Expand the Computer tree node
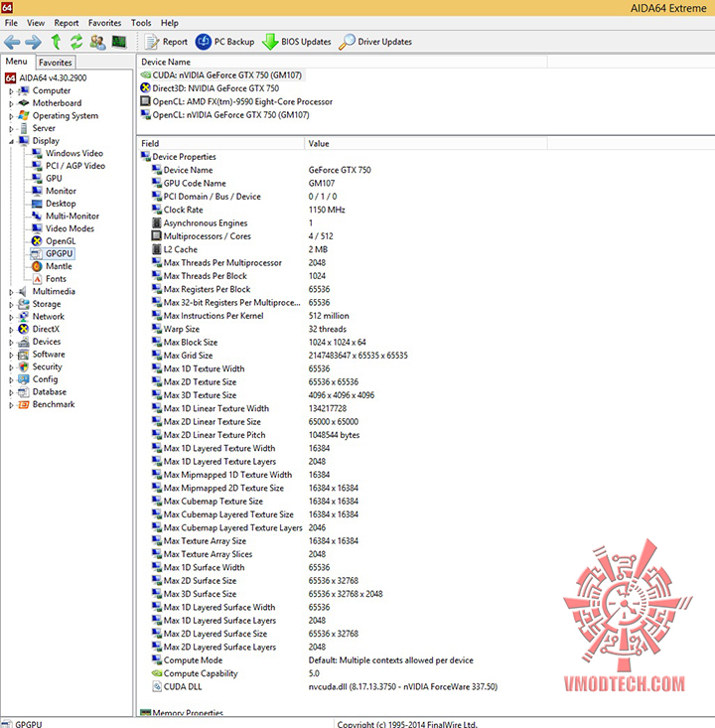This screenshot has width=715, height=728. click(x=11, y=91)
